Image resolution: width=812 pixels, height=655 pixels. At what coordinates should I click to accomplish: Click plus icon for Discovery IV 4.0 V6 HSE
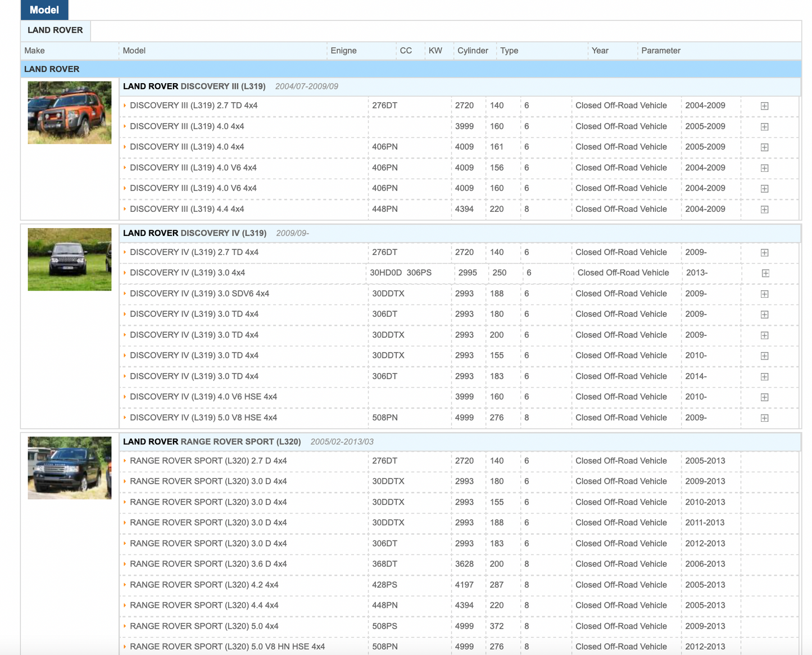pyautogui.click(x=764, y=398)
